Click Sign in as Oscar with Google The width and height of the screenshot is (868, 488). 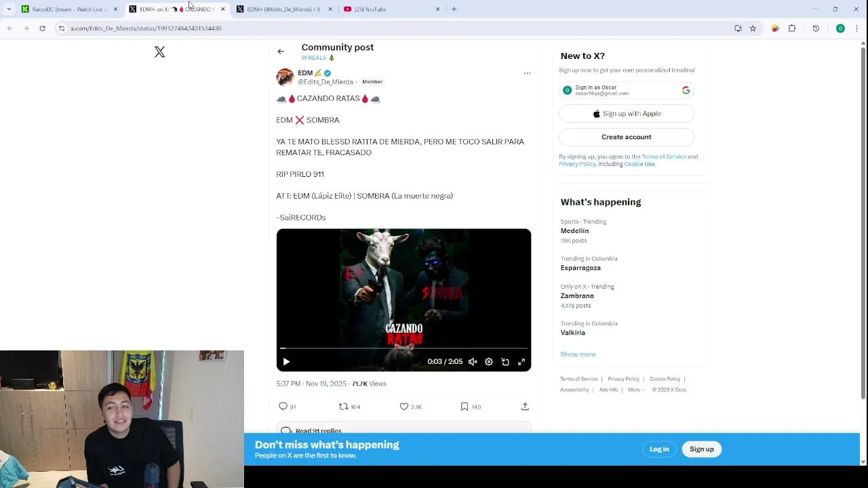(626, 90)
